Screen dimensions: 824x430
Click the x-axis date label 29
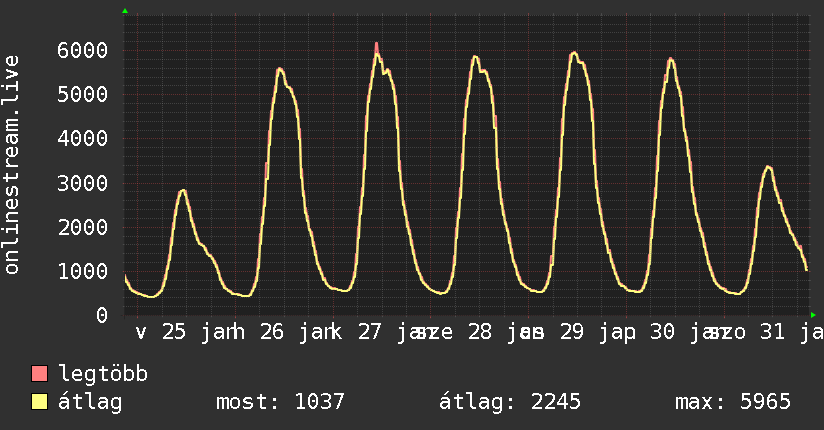click(572, 332)
